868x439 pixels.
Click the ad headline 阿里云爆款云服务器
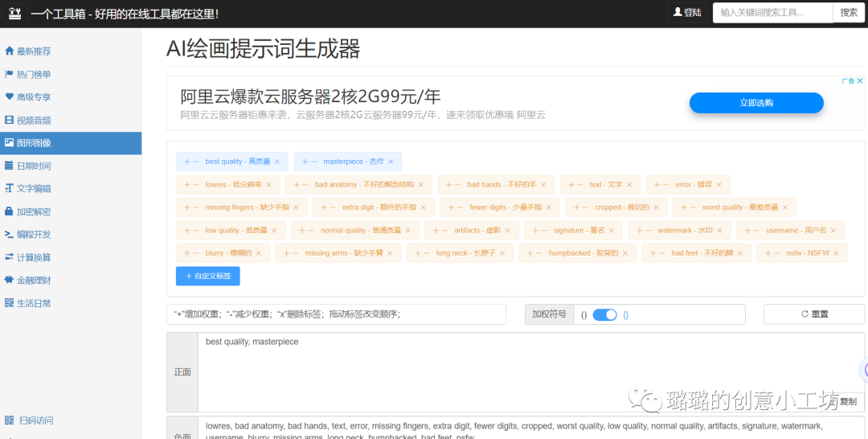310,96
